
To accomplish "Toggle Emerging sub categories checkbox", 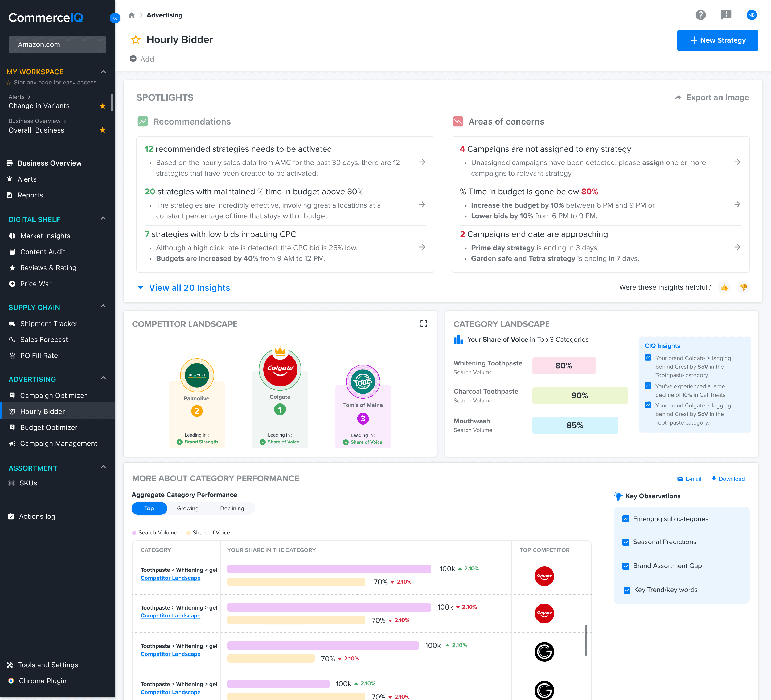I will 626,519.
